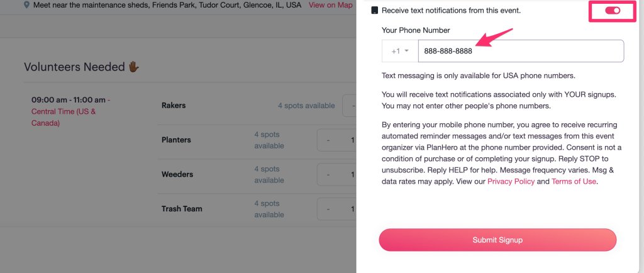
Task: Open the View on Map link
Action: (x=330, y=5)
